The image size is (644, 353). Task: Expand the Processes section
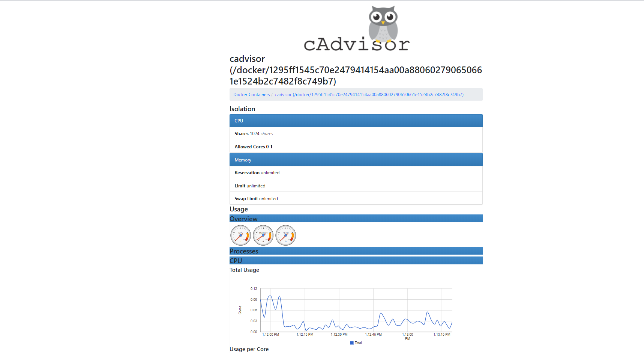(x=356, y=250)
